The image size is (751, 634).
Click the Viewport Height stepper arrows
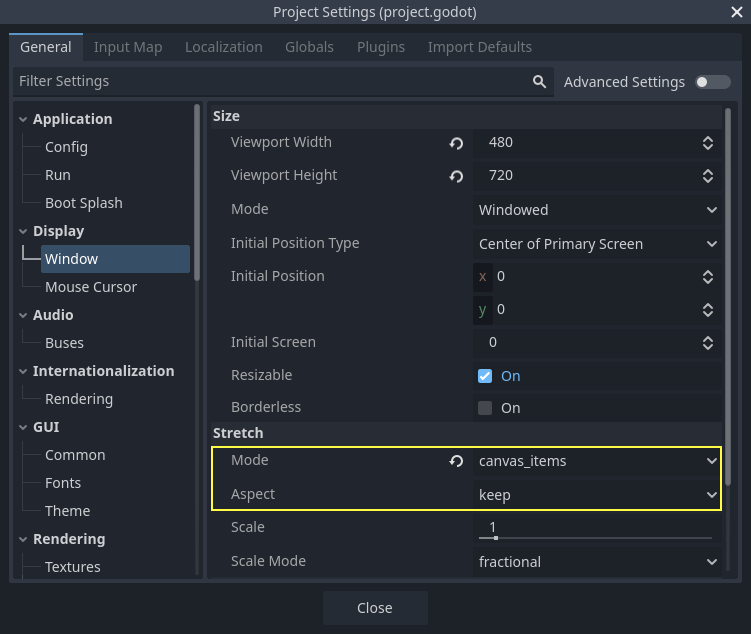708,176
